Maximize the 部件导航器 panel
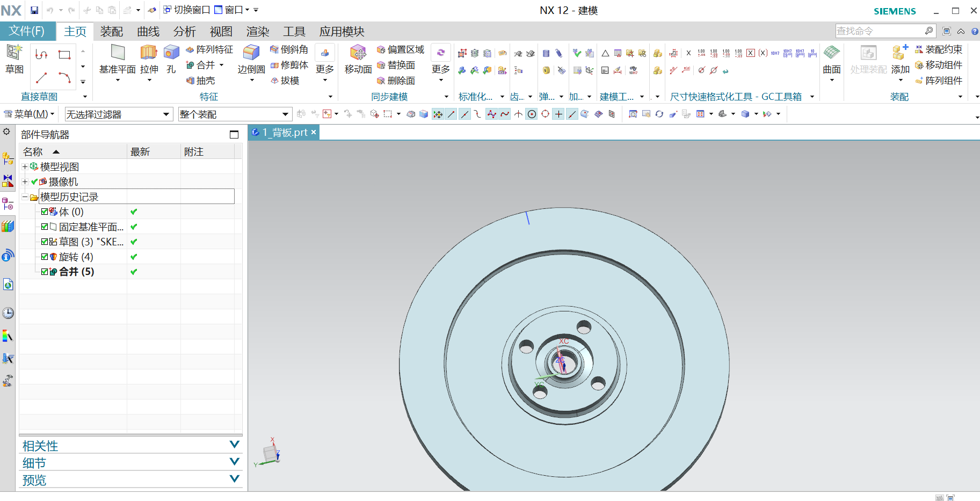The height and width of the screenshot is (501, 980). [234, 135]
